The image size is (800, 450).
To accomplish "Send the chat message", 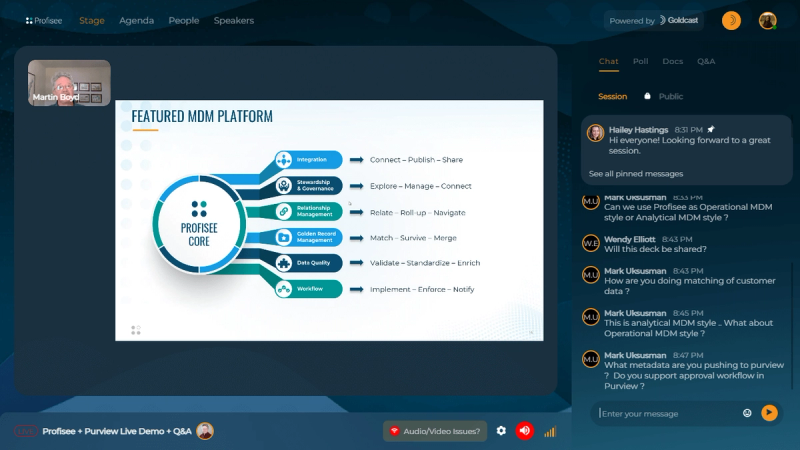I will click(769, 413).
